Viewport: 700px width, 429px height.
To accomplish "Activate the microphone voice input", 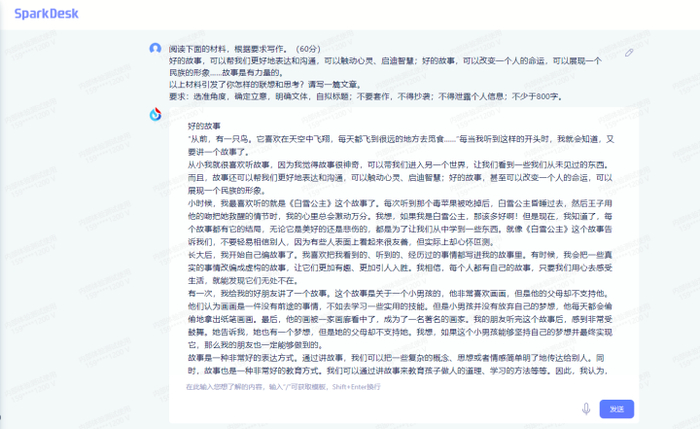I will click(x=586, y=408).
